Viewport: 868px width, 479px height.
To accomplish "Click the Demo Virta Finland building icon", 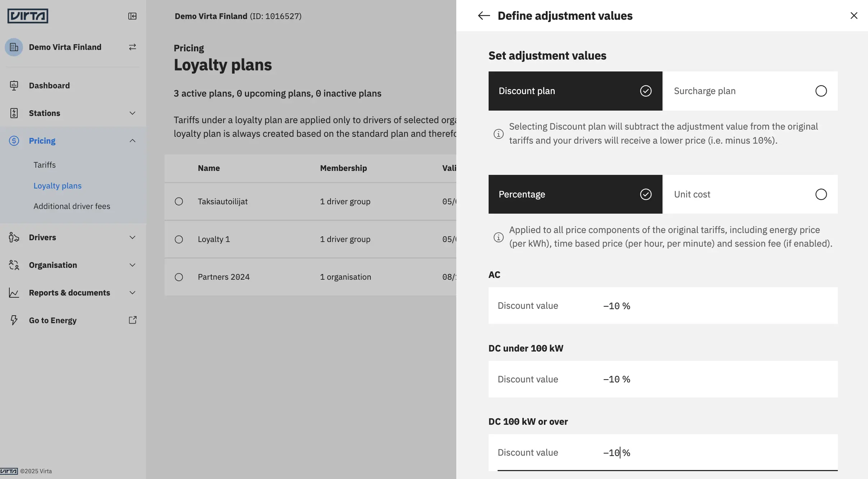I will [x=14, y=47].
